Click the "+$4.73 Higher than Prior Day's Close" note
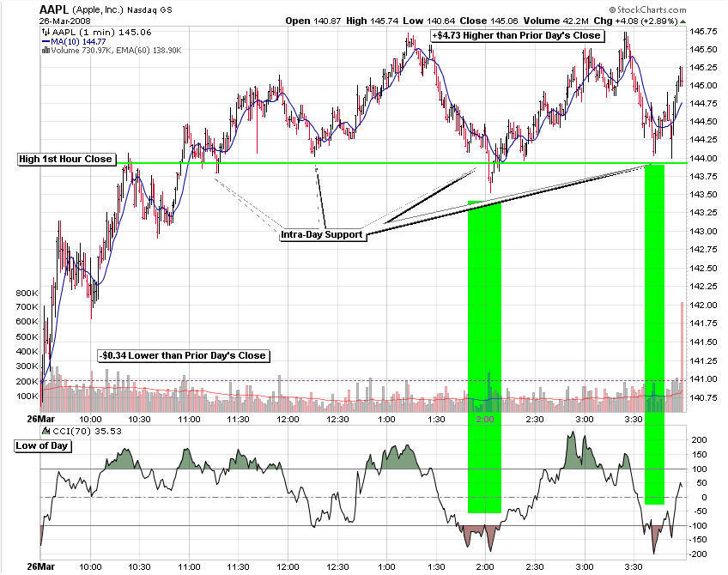728x575 pixels. tap(517, 36)
